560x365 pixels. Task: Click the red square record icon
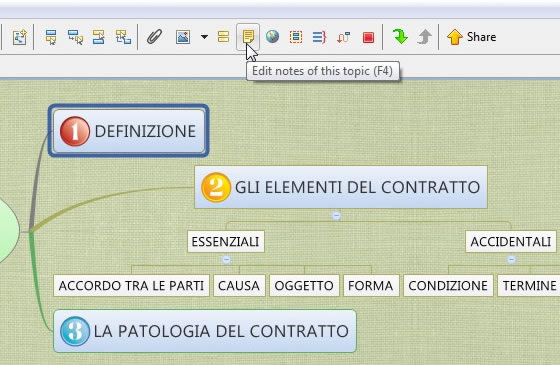[x=368, y=37]
